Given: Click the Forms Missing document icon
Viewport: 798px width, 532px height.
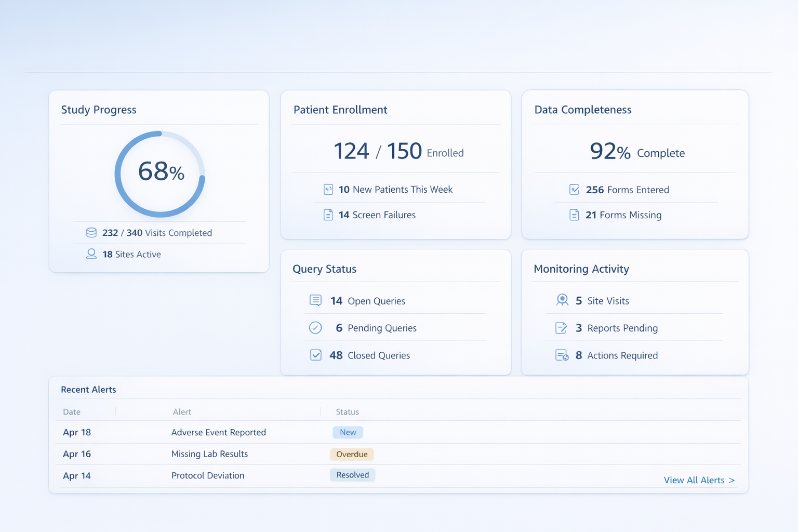Looking at the screenshot, I should tap(574, 215).
